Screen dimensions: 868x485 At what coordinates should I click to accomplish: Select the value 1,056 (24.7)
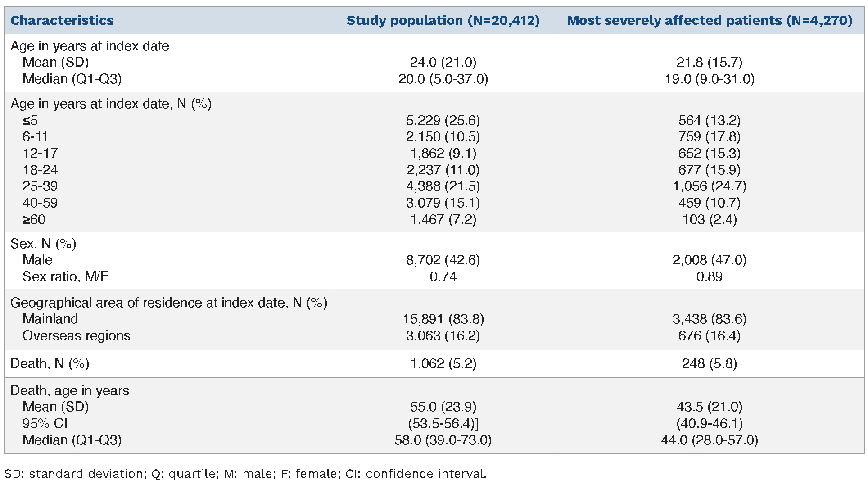tap(710, 186)
